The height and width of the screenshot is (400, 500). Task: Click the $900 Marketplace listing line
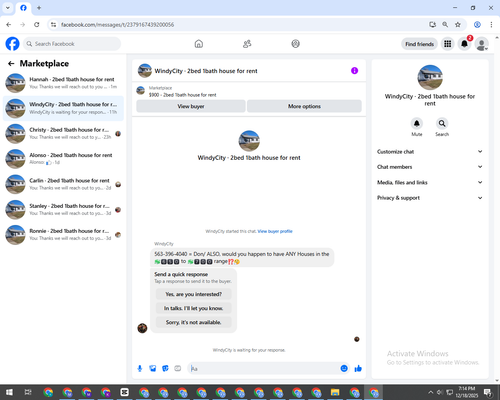click(183, 95)
